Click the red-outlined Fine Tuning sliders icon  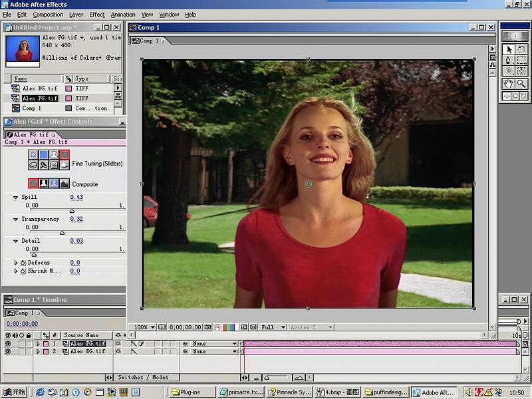point(65,155)
